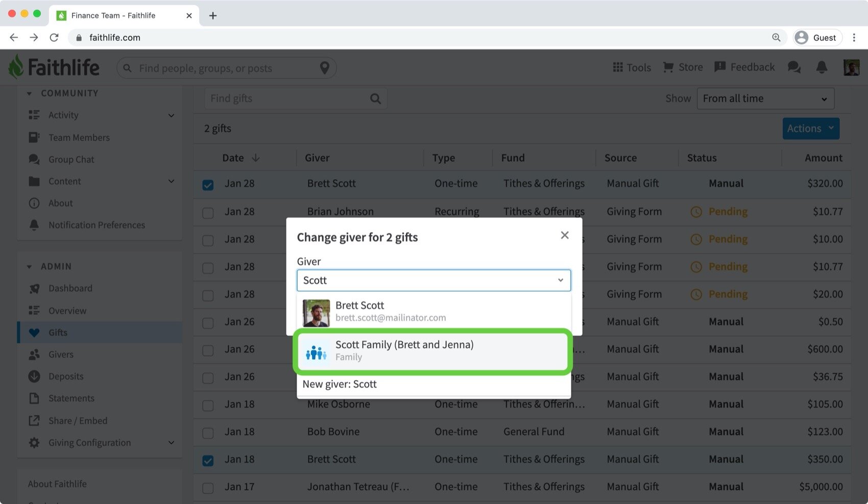
Task: Open Team Members in sidebar
Action: pos(79,137)
